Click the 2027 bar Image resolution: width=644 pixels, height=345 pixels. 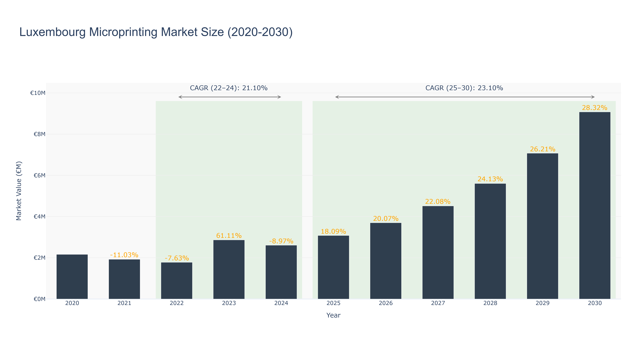tap(438, 253)
